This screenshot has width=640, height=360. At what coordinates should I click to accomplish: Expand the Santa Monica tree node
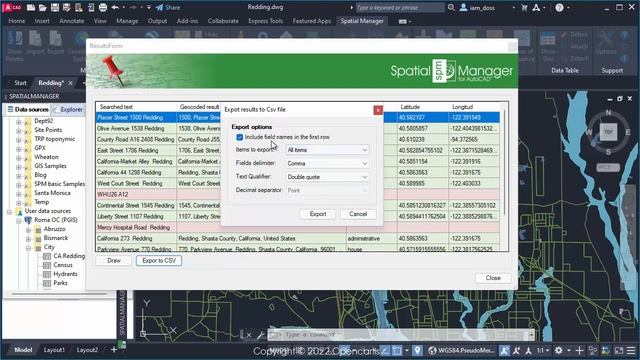18,193
